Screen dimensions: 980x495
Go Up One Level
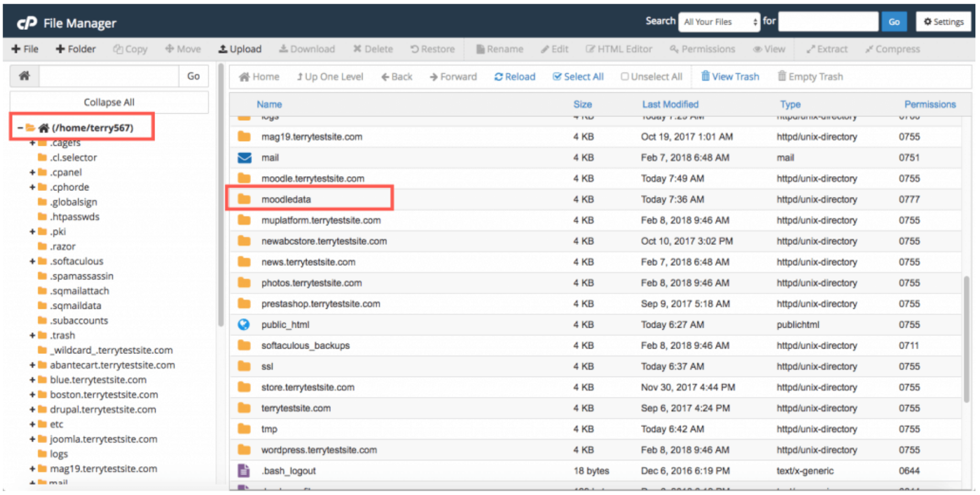(330, 77)
